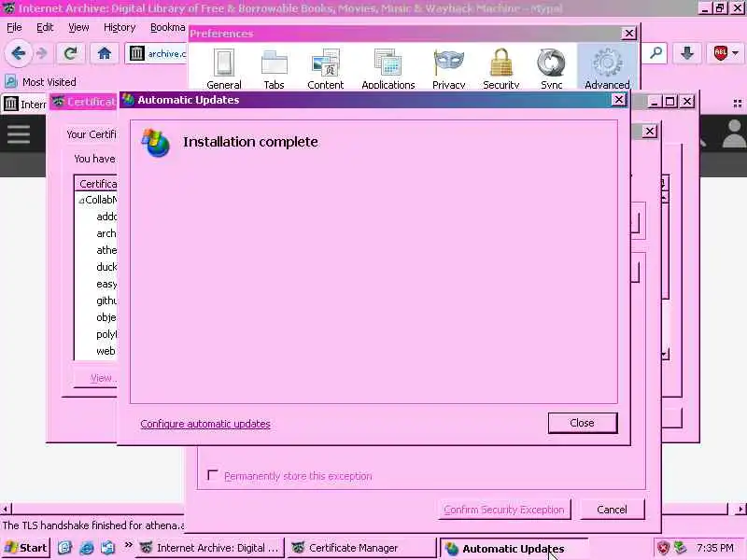Select the Advanced gear preferences pane
Screen dimensions: 747x560
pyautogui.click(x=607, y=67)
